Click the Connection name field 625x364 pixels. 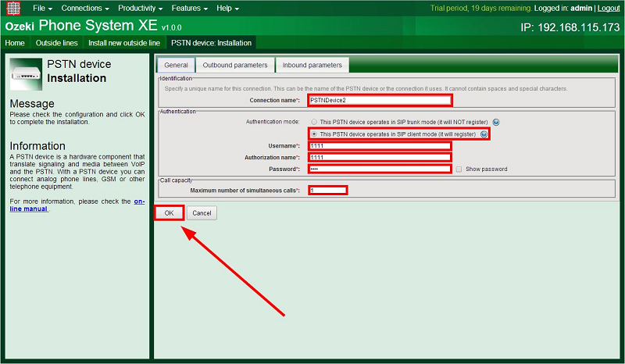pos(380,100)
